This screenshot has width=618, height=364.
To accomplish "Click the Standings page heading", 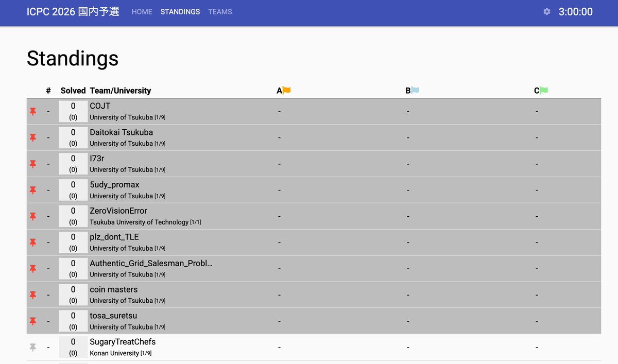I will click(73, 58).
